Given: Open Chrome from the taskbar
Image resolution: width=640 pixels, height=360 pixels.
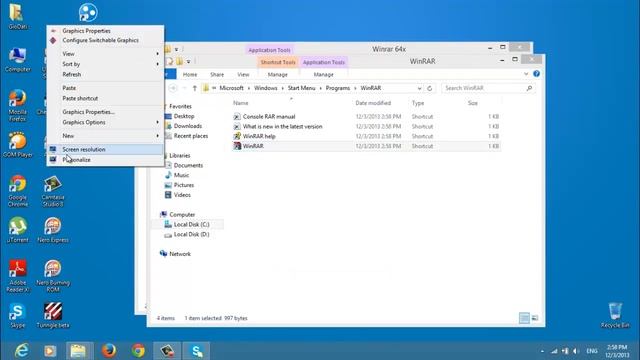Looking at the screenshot, I should coord(138,351).
